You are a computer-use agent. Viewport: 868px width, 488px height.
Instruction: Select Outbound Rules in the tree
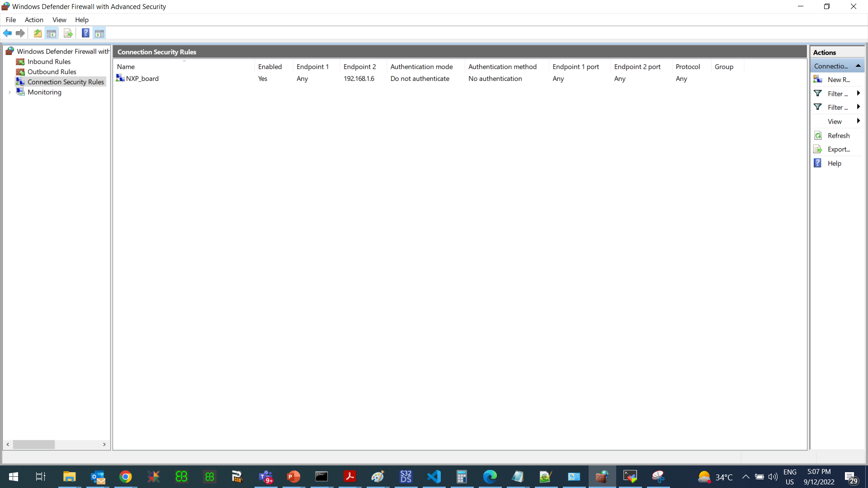[52, 71]
